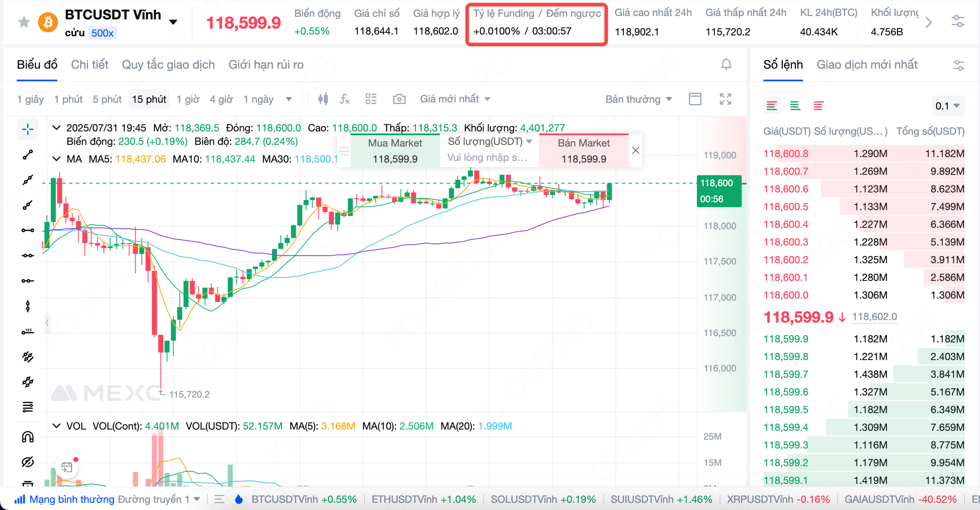980x510 pixels.
Task: Select the trend line drawing tool
Action: [x=28, y=155]
